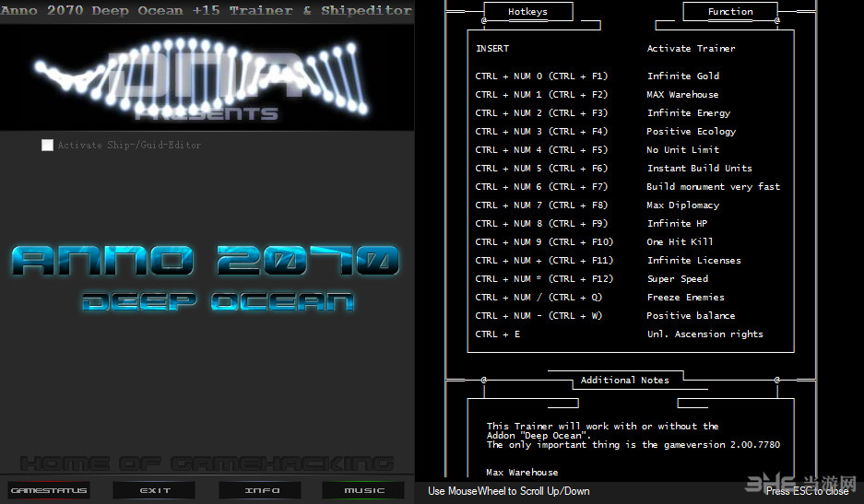Click 'Super Speed' function text

pyautogui.click(x=677, y=278)
